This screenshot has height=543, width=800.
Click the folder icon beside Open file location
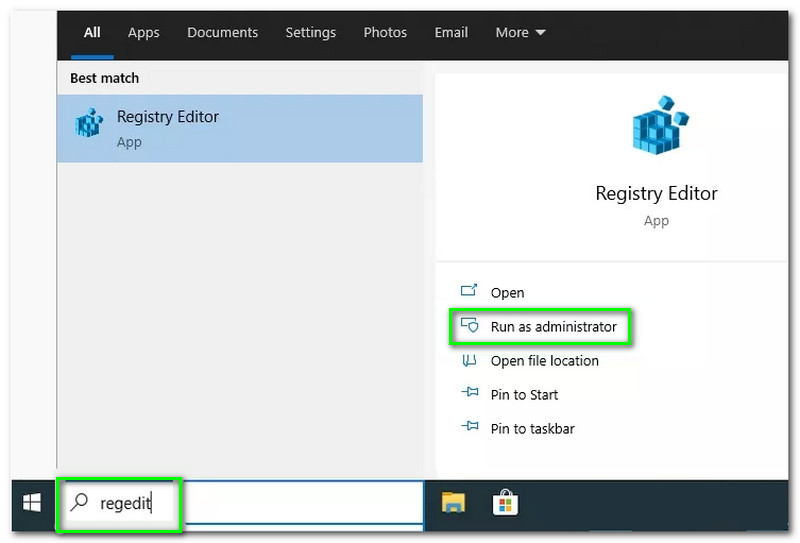tap(469, 360)
